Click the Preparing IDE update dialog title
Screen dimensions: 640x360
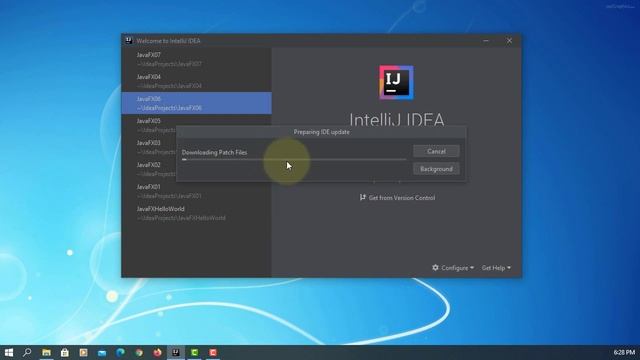tap(321, 132)
